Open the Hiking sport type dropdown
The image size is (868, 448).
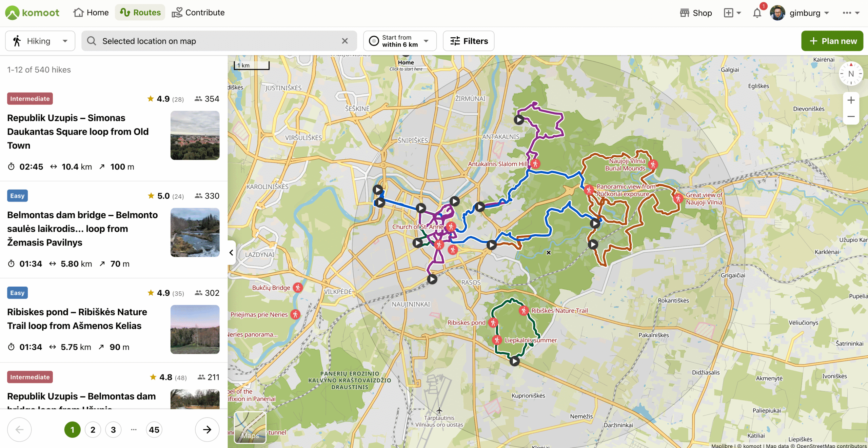(40, 41)
